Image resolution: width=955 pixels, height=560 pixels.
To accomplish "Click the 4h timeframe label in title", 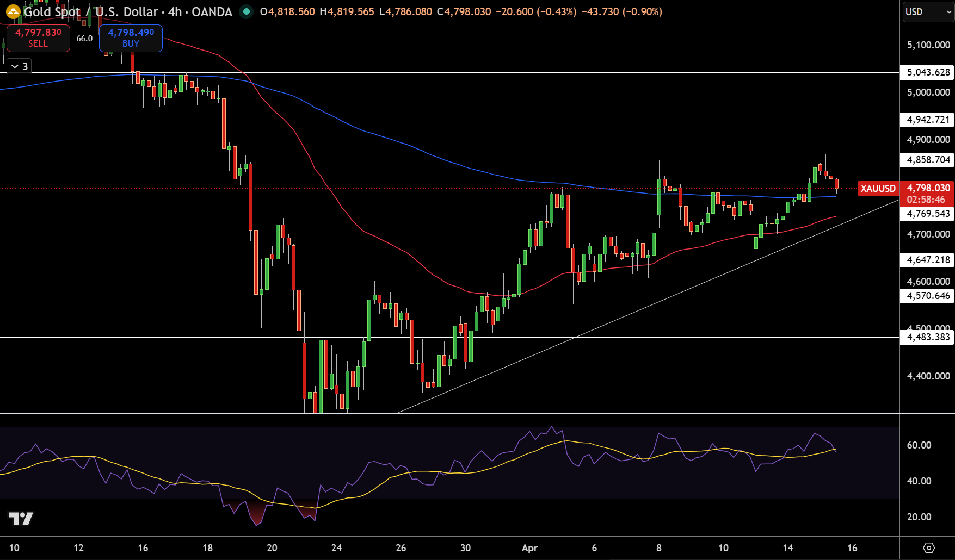I will coord(175,11).
